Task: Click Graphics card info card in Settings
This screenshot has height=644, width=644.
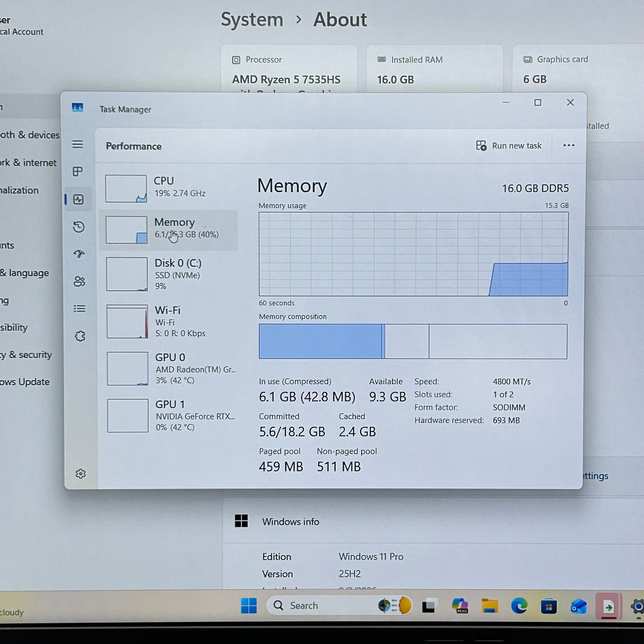Action: [578, 69]
